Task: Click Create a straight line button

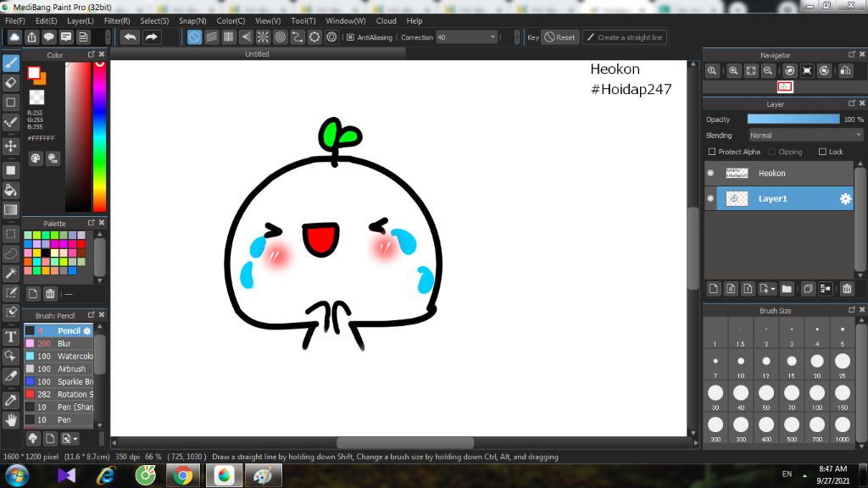Action: pyautogui.click(x=625, y=37)
